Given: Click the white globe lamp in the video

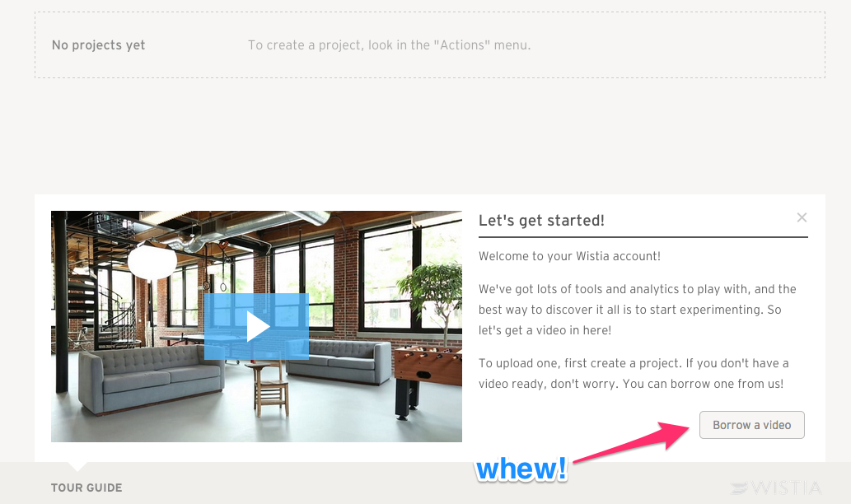Looking at the screenshot, I should (x=152, y=262).
